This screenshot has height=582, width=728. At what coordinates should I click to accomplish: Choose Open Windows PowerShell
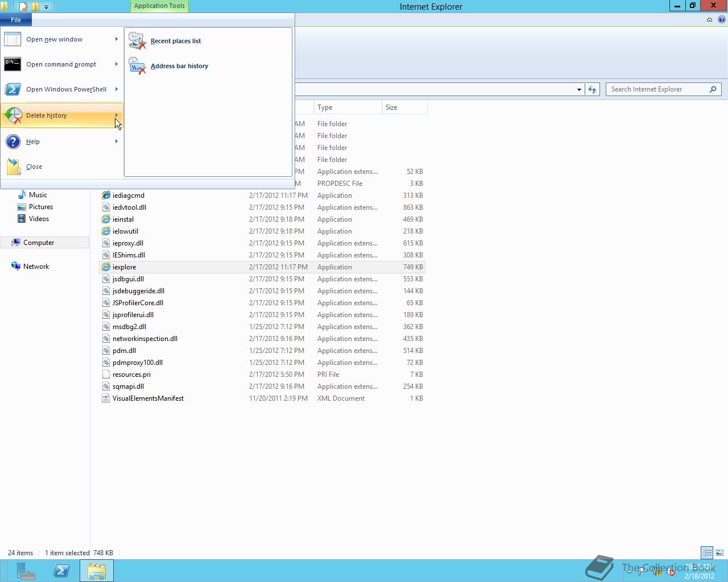[61, 89]
